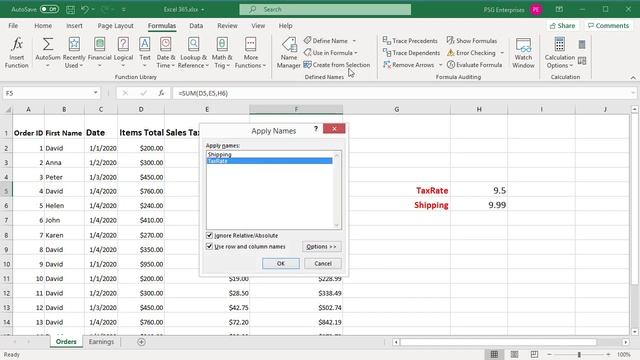This screenshot has height=360, width=640.
Task: Uncheck Use row and column names
Action: (209, 247)
